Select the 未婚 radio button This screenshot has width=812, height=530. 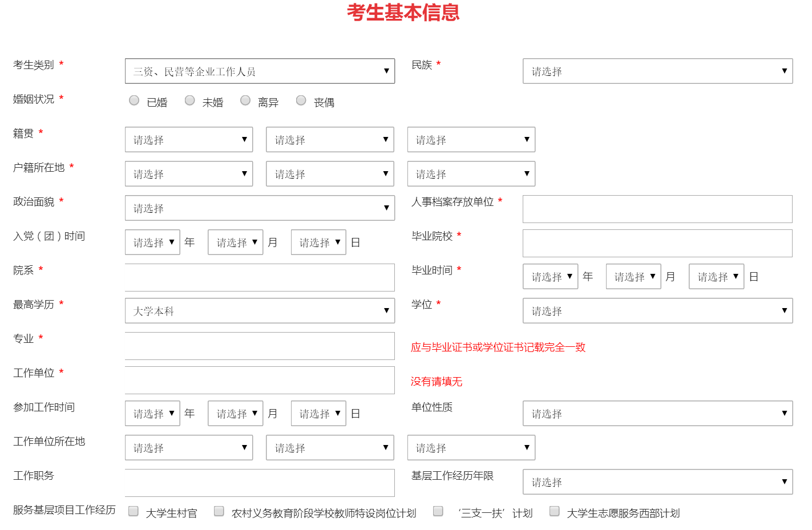(190, 100)
